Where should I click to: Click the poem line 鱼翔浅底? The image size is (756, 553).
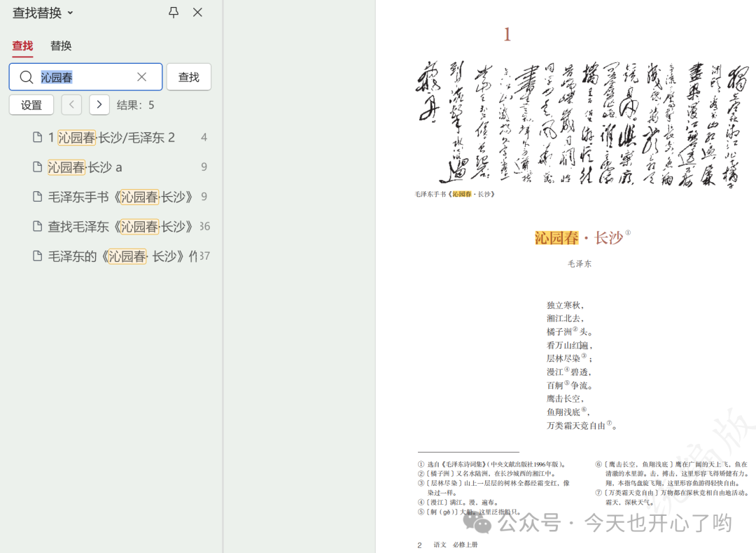568,412
